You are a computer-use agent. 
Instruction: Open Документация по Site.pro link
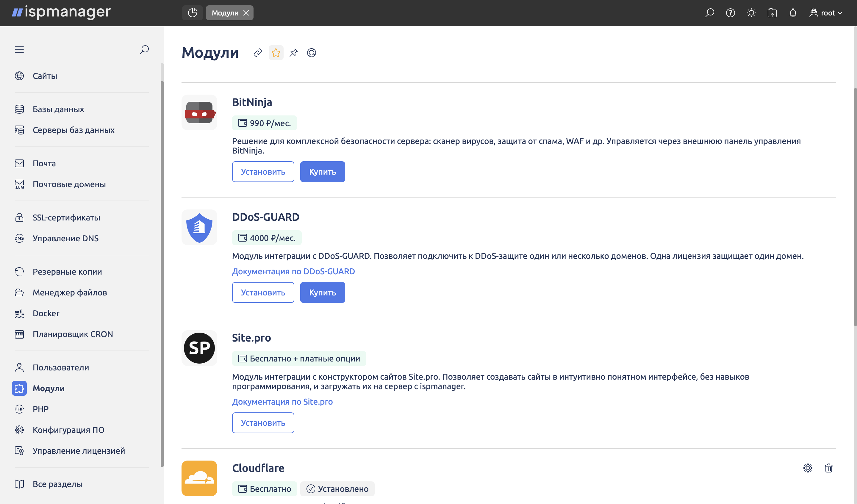(282, 402)
